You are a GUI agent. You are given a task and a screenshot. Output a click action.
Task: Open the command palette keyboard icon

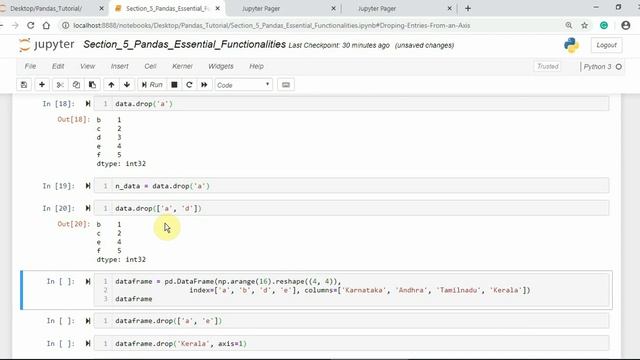(x=286, y=85)
